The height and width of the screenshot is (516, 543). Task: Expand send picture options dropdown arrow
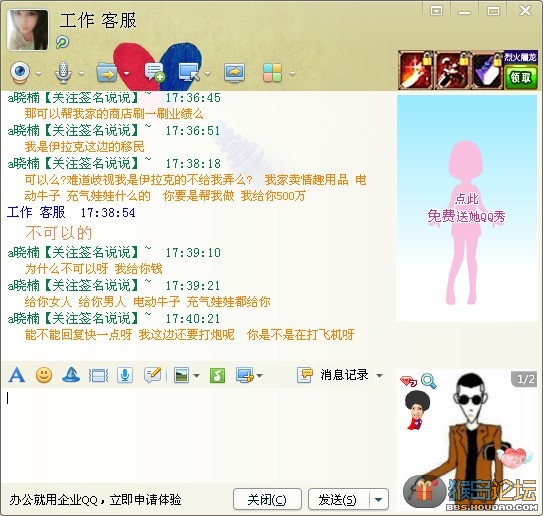(196, 375)
